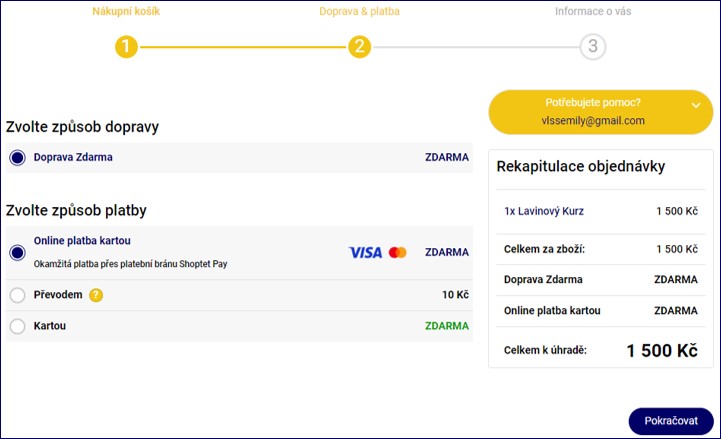Viewport: 721px width, 439px height.
Task: Click the VISA logo icon
Action: click(365, 252)
